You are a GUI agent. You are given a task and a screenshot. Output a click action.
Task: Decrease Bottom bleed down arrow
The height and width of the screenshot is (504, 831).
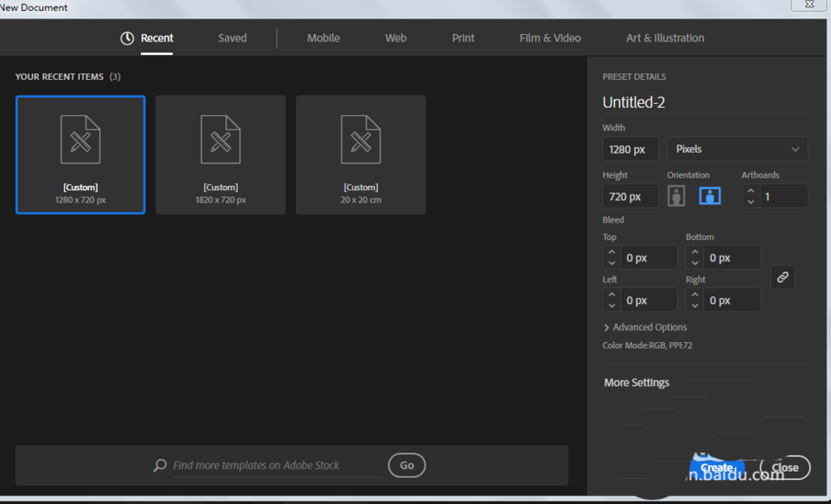695,263
